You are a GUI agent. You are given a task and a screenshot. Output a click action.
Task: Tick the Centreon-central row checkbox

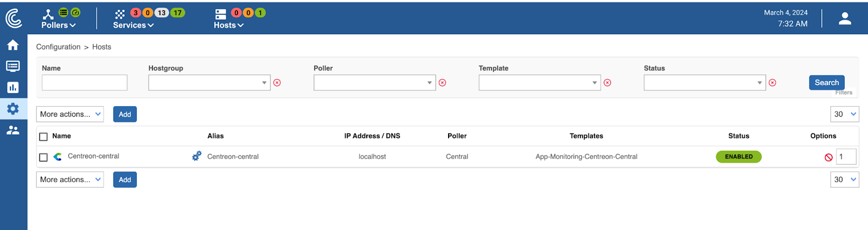point(43,157)
